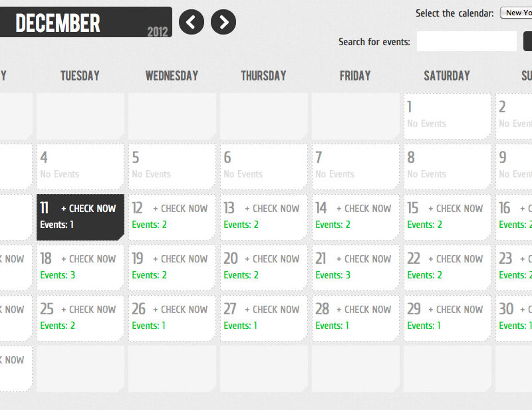Click Check Now on December 22
532x410 pixels.
click(456, 259)
